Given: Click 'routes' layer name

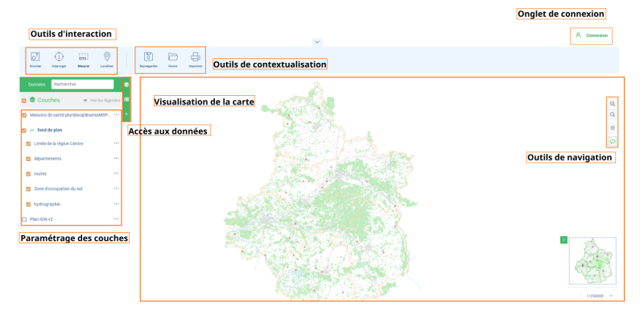Looking at the screenshot, I should tap(40, 174).
